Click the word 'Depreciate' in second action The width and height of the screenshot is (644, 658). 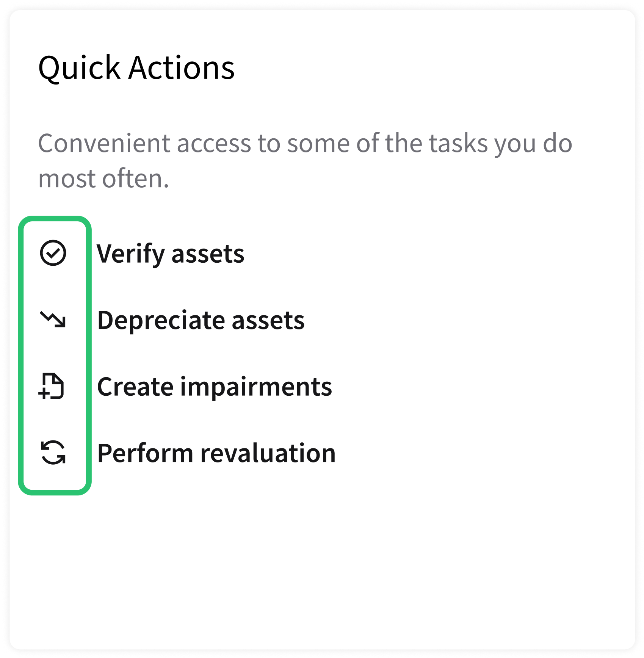click(x=160, y=320)
